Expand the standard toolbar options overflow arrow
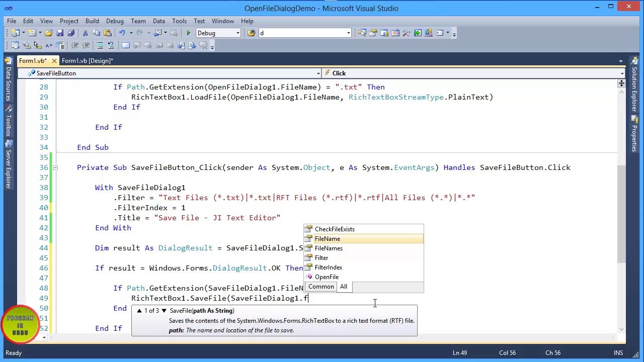The height and width of the screenshot is (362, 644). (454, 34)
